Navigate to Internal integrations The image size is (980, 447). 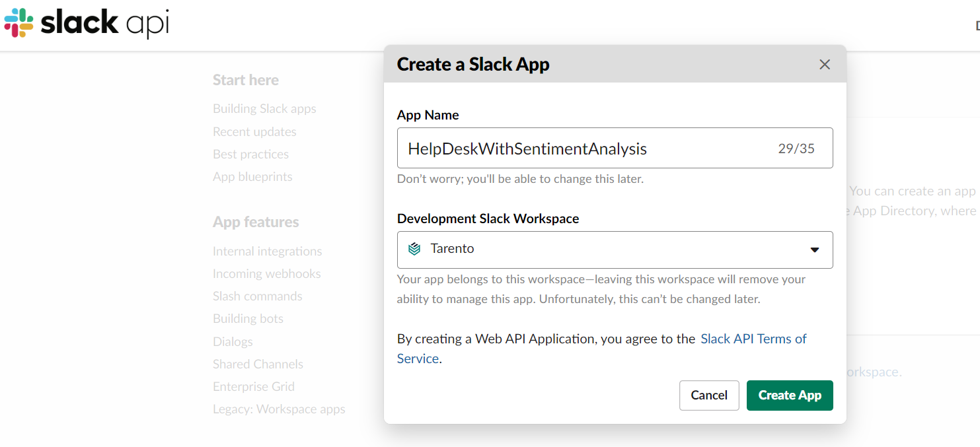[267, 251]
